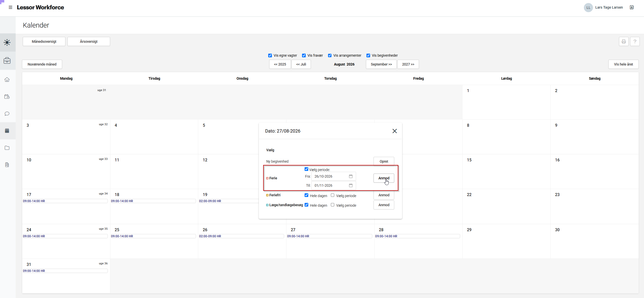644x298 pixels.
Task: Print the calendar with printer icon
Action: 624,41
